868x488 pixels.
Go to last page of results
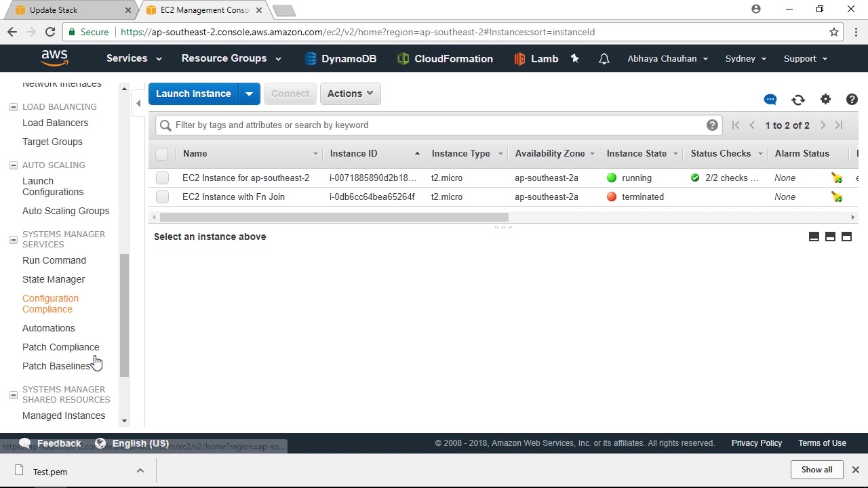point(839,125)
